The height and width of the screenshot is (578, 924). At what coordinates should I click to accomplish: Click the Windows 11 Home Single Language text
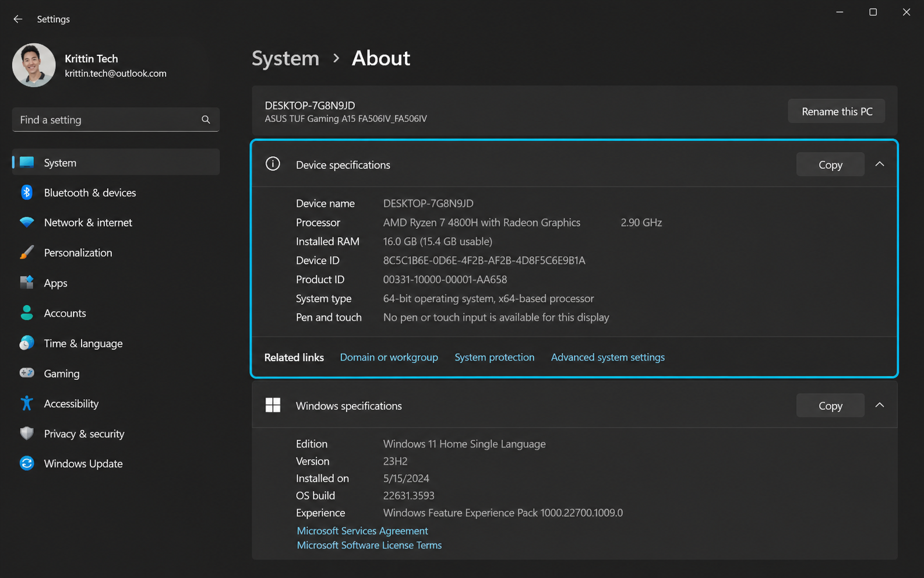click(x=464, y=444)
